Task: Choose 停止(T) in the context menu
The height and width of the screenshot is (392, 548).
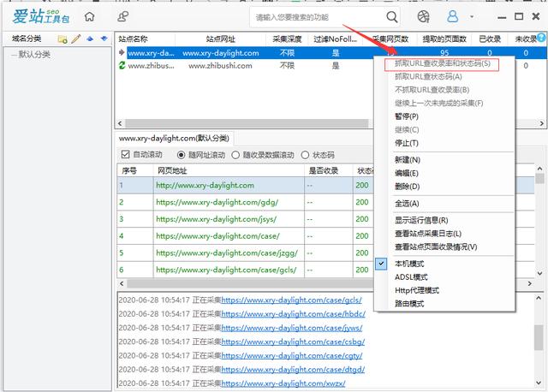Action: point(407,142)
